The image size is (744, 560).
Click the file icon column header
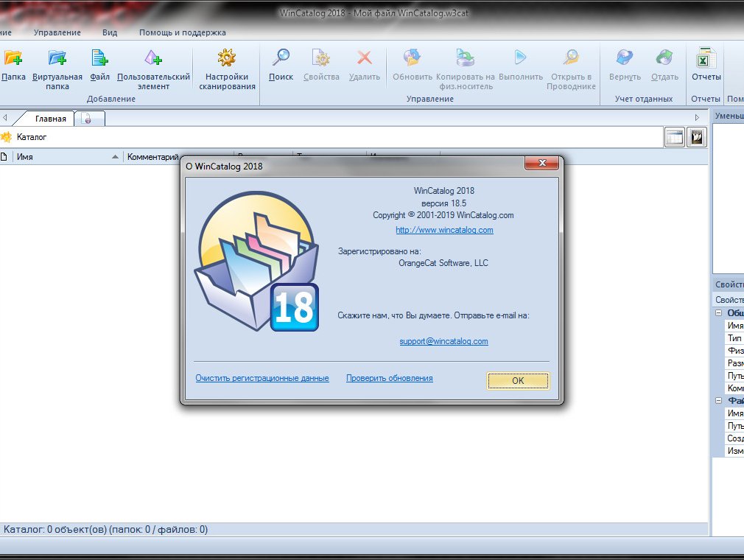(x=4, y=157)
